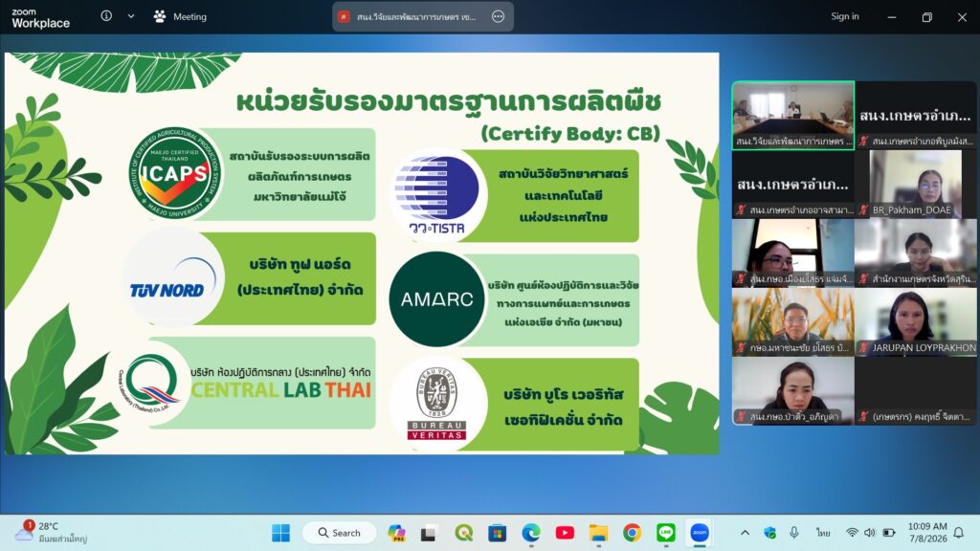Open the battery status tray icon
This screenshot has height=551, width=980.
point(889,533)
